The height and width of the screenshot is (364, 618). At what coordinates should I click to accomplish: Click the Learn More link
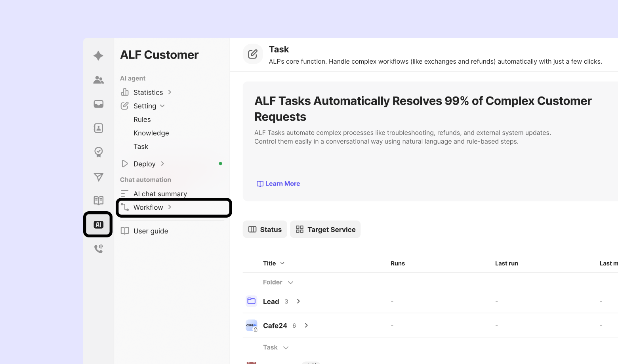click(278, 184)
